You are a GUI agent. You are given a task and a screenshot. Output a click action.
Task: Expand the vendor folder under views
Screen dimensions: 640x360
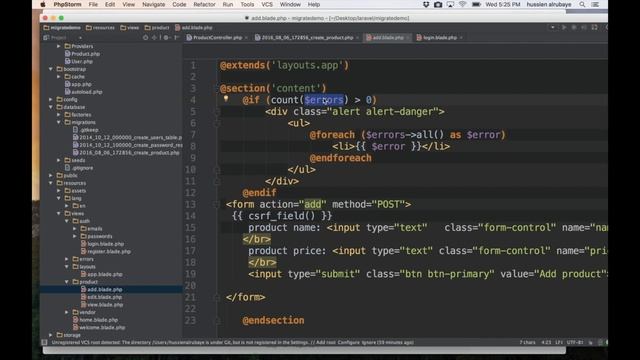67,312
